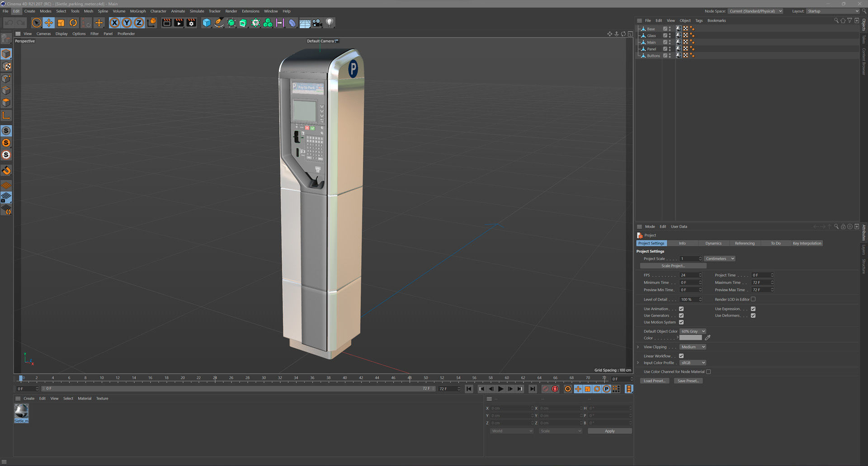Toggle Use Motion System checkbox
868x466 pixels.
tap(681, 322)
